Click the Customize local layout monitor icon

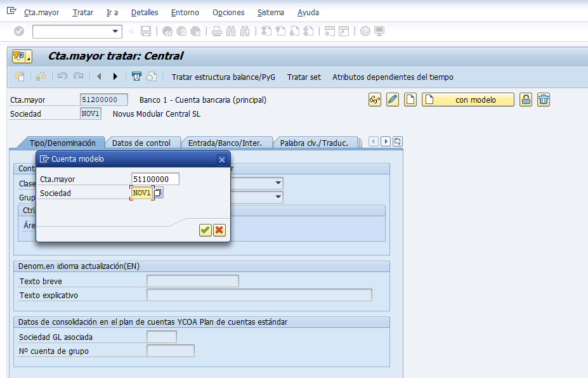(x=379, y=31)
